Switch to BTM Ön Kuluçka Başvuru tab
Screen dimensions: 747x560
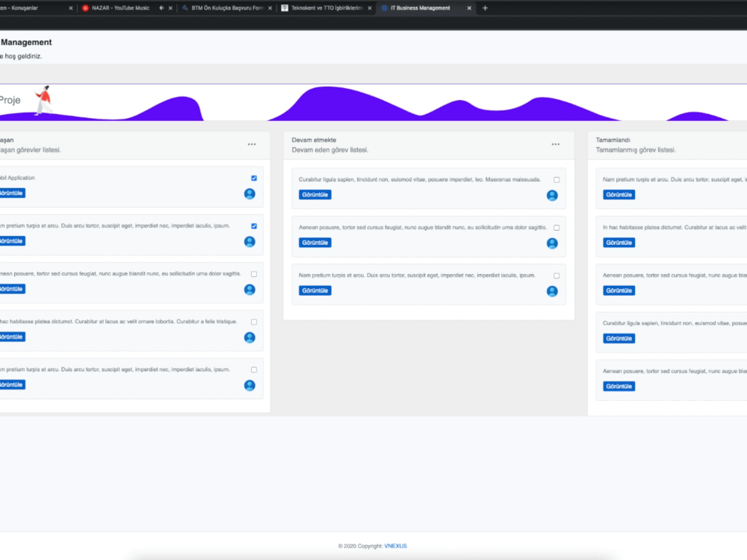(227, 8)
